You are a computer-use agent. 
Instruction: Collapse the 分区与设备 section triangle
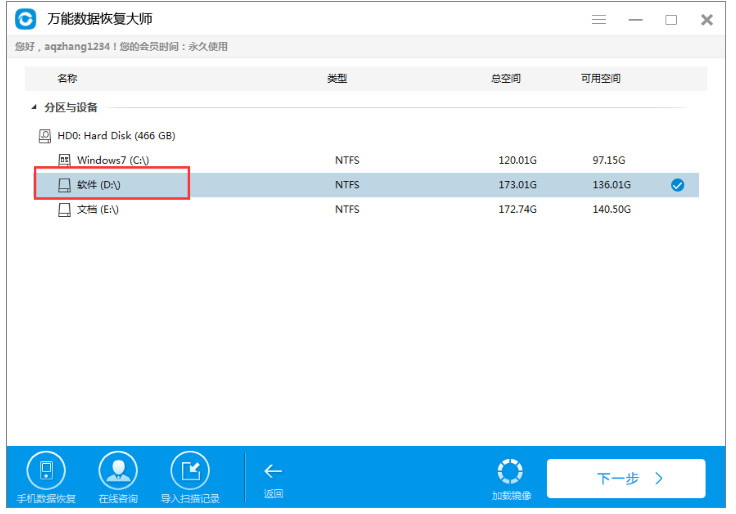34,107
